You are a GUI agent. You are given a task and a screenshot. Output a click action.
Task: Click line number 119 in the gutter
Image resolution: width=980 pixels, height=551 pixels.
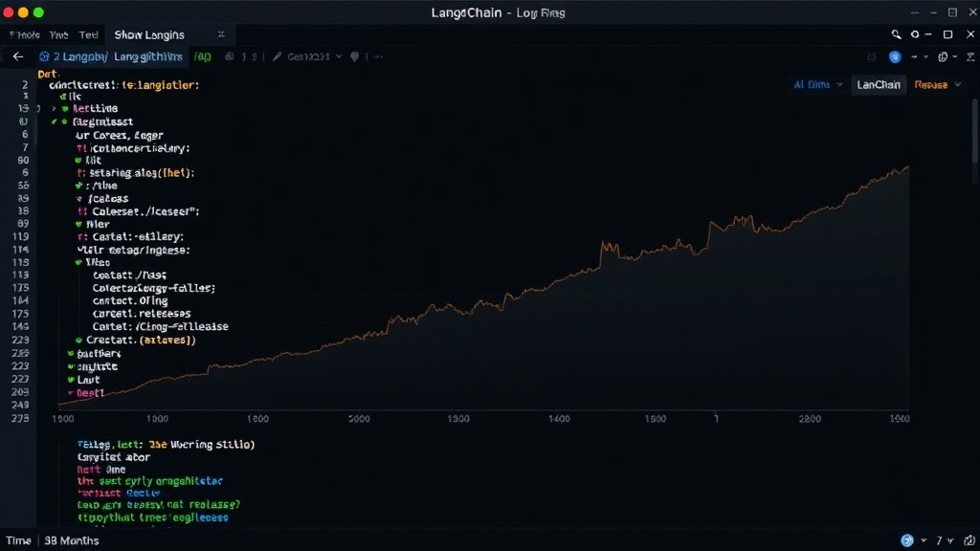click(x=21, y=237)
